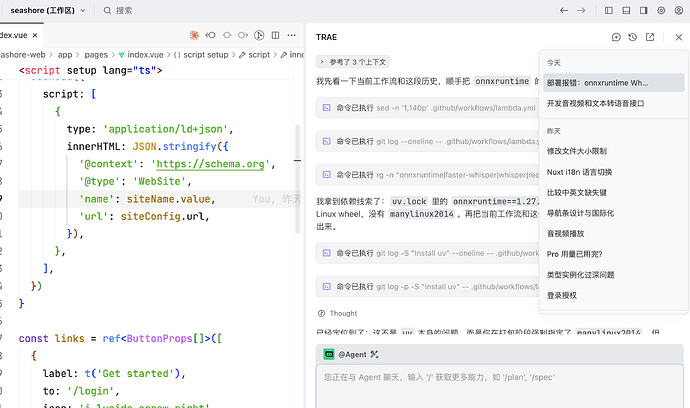Click the editor vertical scrollbar
This screenshot has width=690, height=408.
pyautogui.click(x=297, y=178)
